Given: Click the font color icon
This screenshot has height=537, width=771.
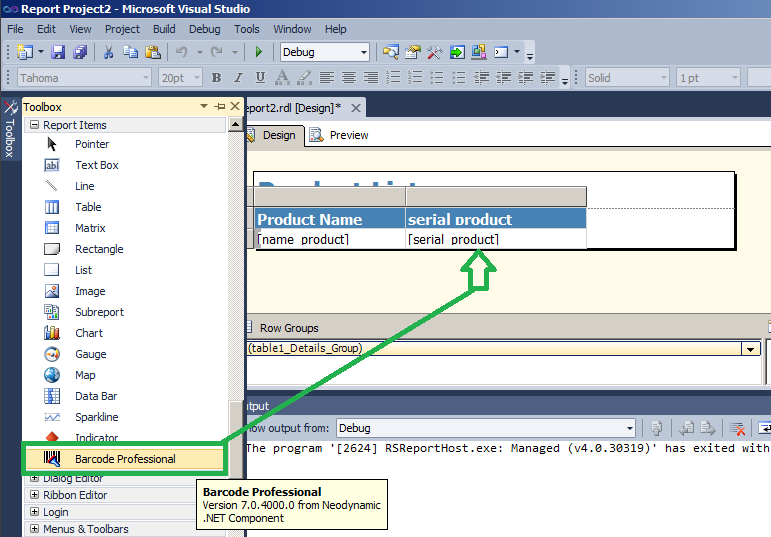Looking at the screenshot, I should [282, 78].
